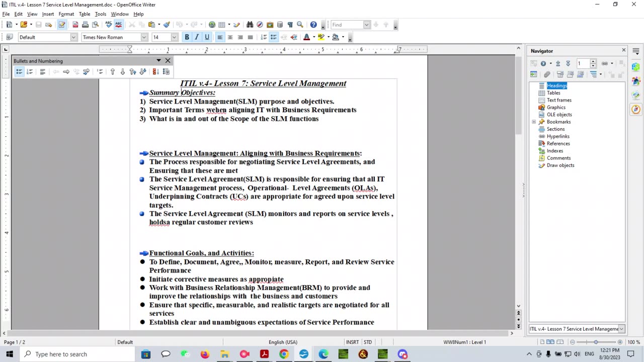Viewport: 644px width, 362px height.
Task: Open Bullets and Numbering toolbar dropdown arrow
Action: [158, 61]
